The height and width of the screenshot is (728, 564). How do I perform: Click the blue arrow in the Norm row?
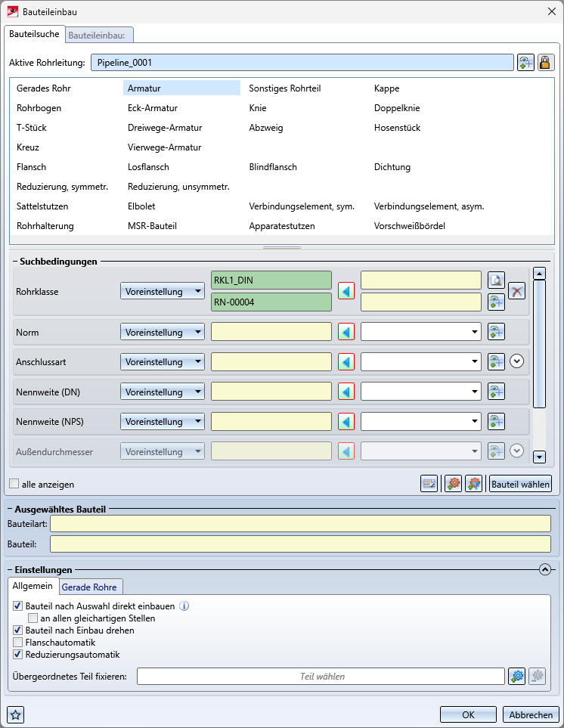(x=346, y=332)
